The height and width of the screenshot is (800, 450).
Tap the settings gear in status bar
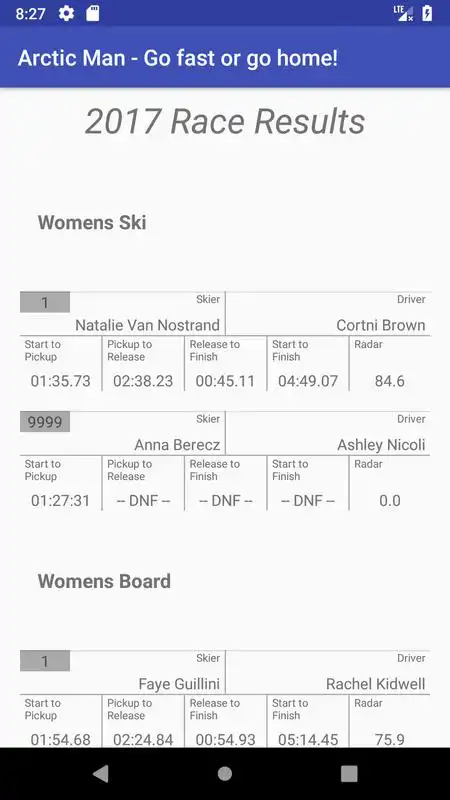click(66, 13)
